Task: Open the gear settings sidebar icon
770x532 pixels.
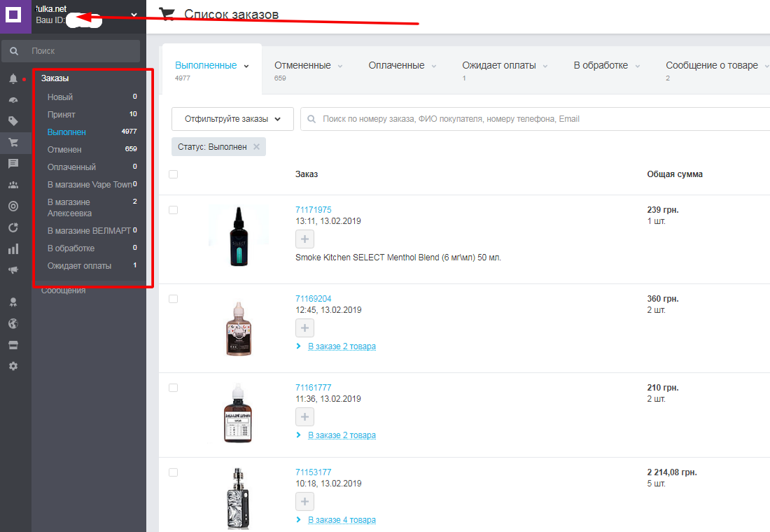Action: click(13, 366)
